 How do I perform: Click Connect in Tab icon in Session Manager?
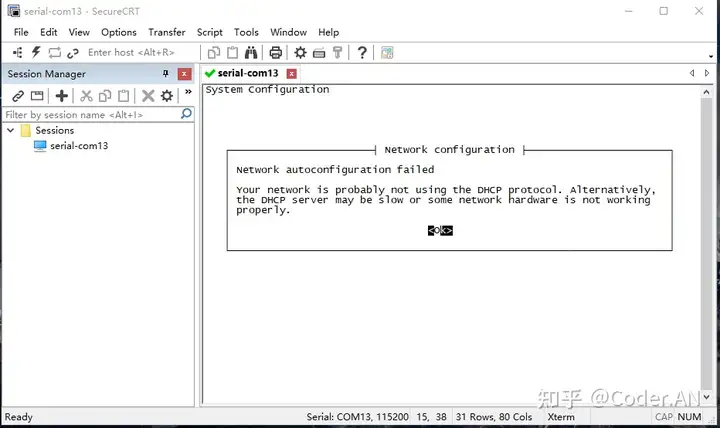tap(37, 96)
